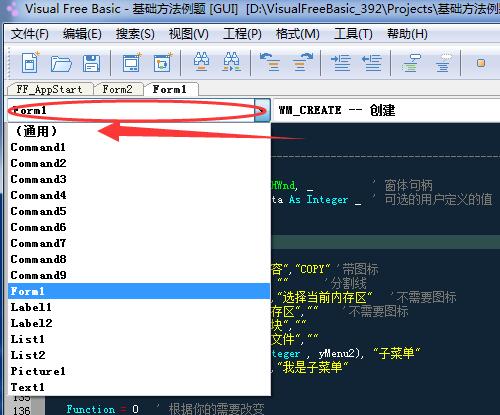
Task: Click the object combo box dropdown arrow
Action: click(x=262, y=110)
